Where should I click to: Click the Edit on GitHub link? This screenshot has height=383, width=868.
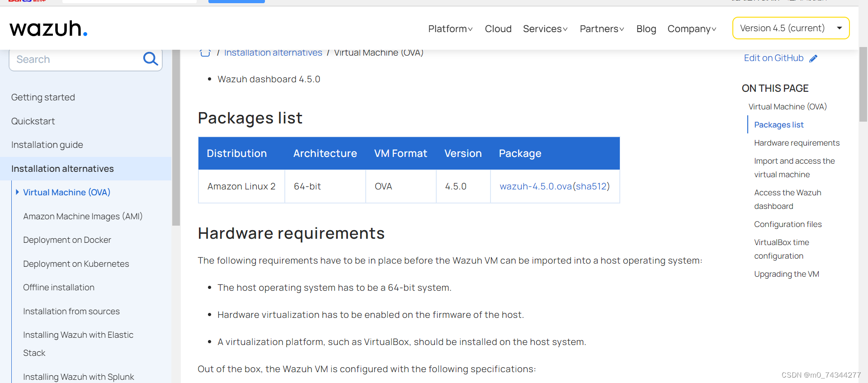pos(774,58)
